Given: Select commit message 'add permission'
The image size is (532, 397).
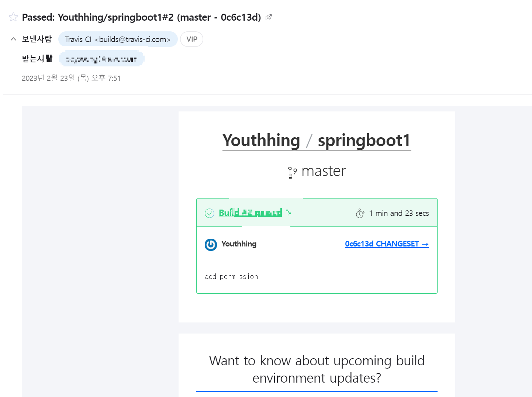Looking at the screenshot, I should pos(231,276).
